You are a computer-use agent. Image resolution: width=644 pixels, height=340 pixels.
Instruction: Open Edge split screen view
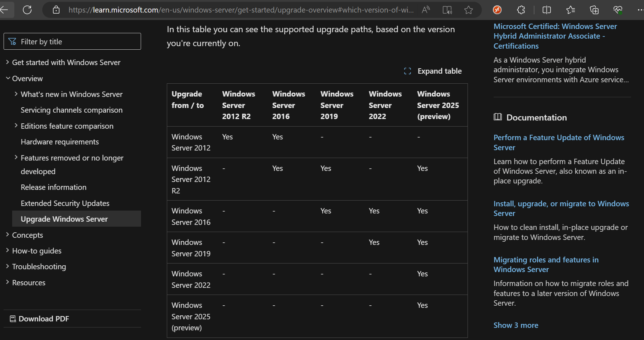pyautogui.click(x=547, y=10)
